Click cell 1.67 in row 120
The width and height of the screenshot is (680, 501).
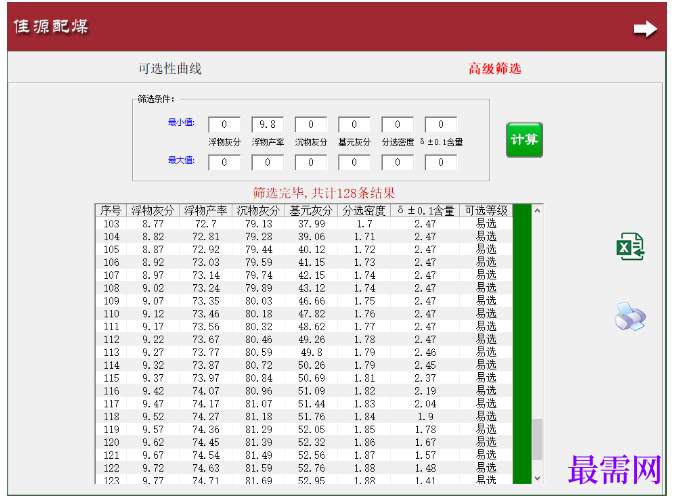(425, 442)
